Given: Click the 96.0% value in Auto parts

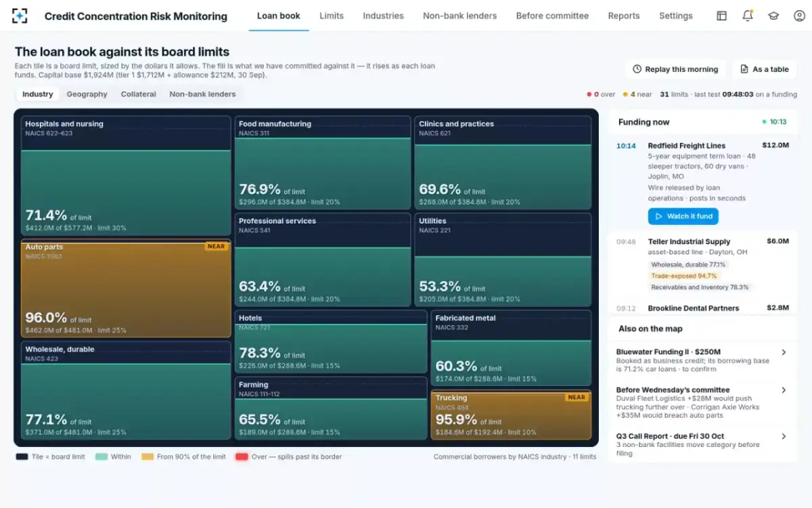Looking at the screenshot, I should click(46, 318).
